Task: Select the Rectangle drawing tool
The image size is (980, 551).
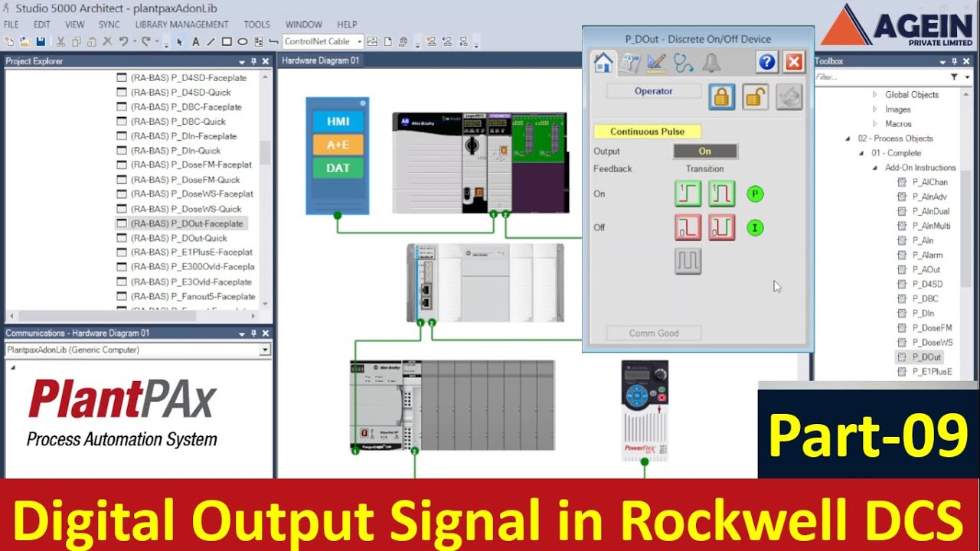Action: [x=227, y=41]
